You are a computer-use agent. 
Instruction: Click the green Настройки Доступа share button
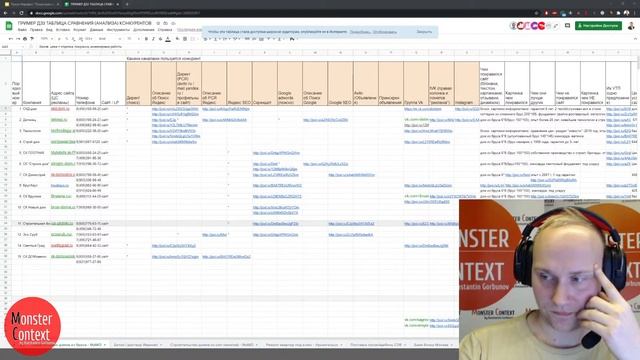pyautogui.click(x=598, y=26)
